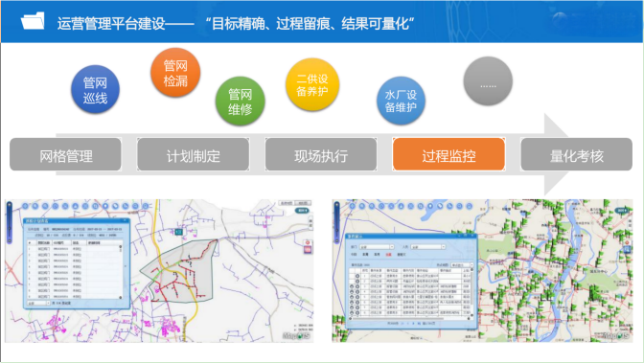Click the vertical scrollbar of left dialog table
Image resolution: width=644 pixels, height=363 pixels.
point(121,271)
